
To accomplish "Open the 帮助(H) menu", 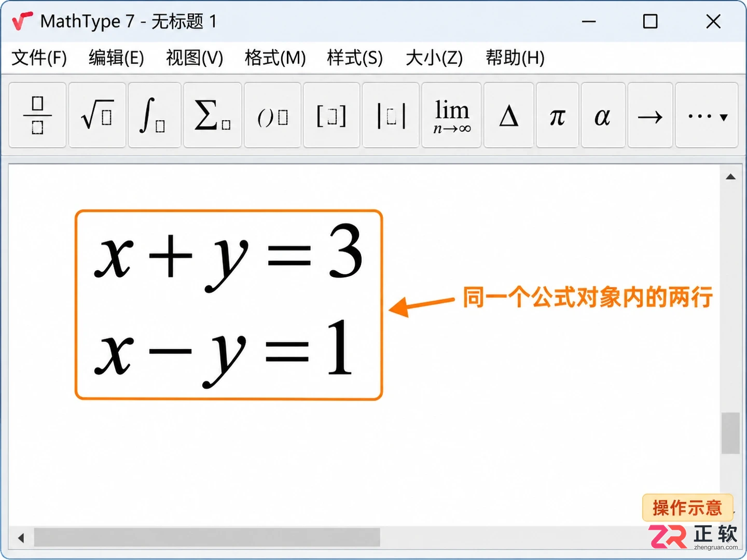I will tap(515, 58).
